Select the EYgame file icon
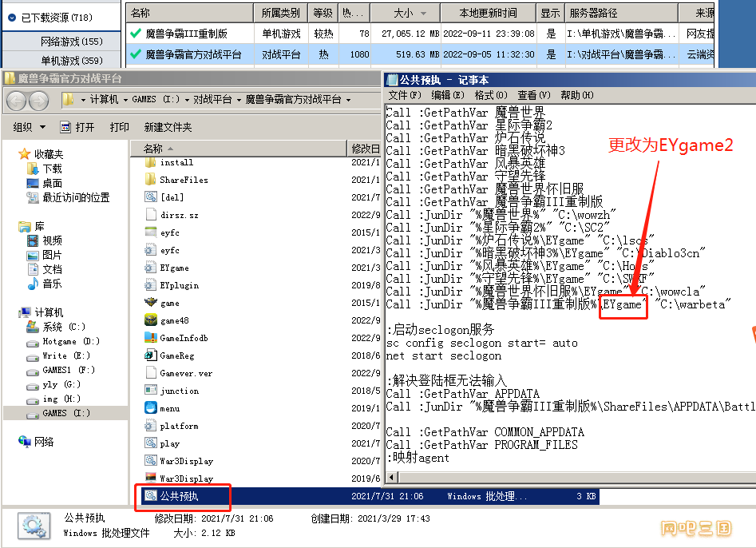 150,268
